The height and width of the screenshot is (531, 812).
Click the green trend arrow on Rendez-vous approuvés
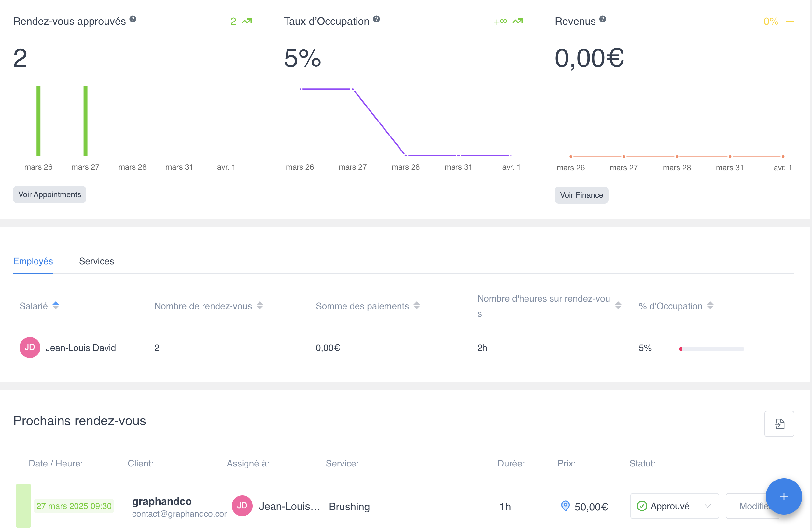[247, 21]
